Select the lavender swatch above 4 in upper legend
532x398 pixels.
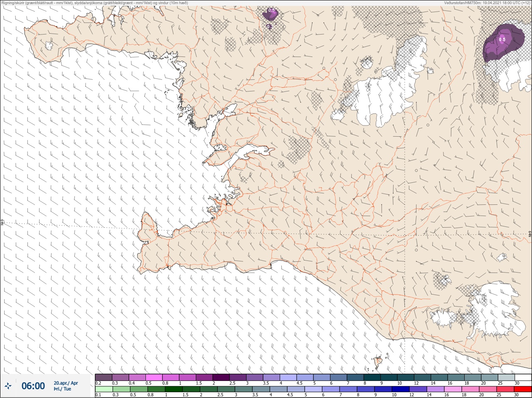[x=289, y=377]
